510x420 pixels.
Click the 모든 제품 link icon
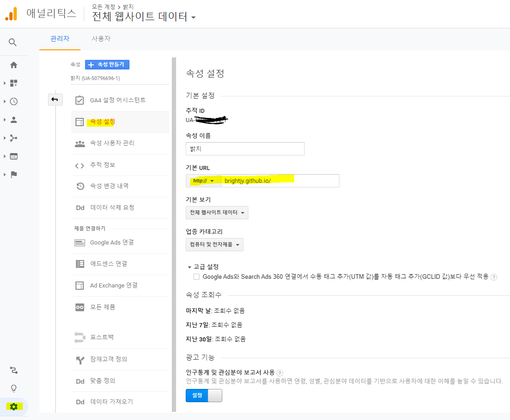tap(80, 307)
